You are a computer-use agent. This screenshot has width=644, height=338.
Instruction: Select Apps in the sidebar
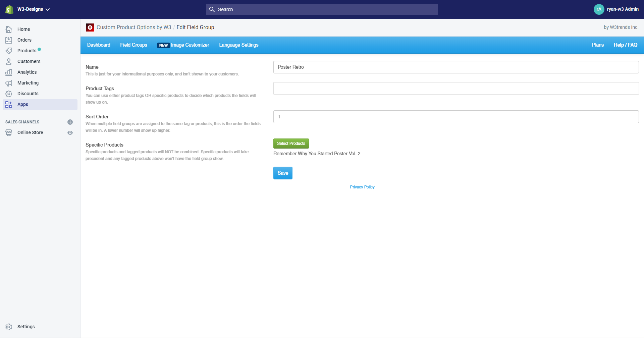click(x=40, y=105)
